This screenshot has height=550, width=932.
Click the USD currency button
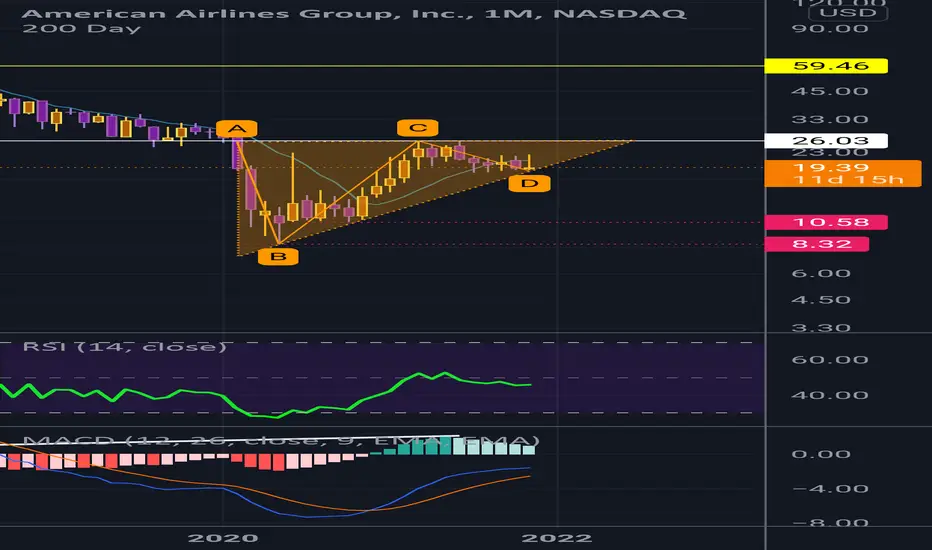click(848, 13)
